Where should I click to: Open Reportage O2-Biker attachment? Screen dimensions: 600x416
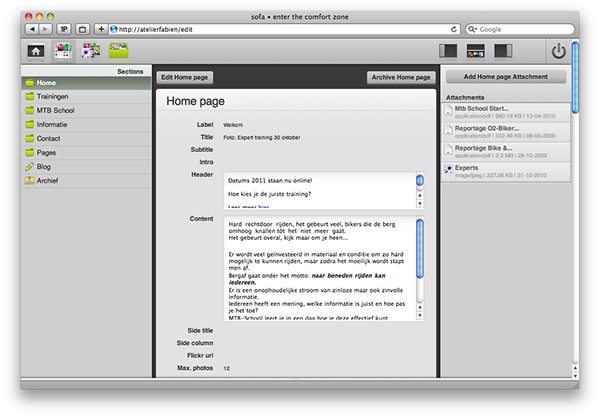pyautogui.click(x=506, y=132)
